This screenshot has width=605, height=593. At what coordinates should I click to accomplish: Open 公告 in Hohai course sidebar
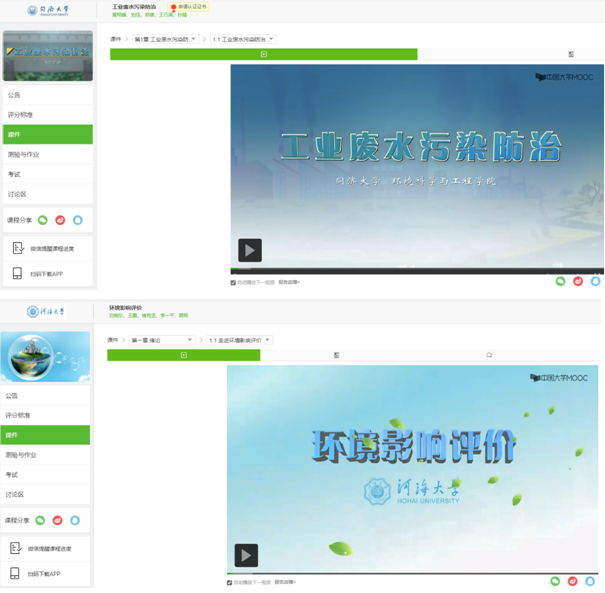tap(45, 395)
